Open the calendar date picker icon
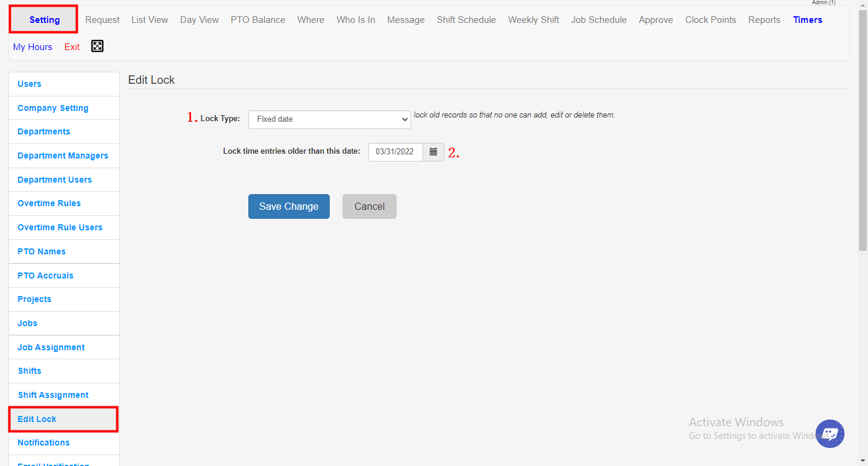This screenshot has height=466, width=868. point(433,152)
